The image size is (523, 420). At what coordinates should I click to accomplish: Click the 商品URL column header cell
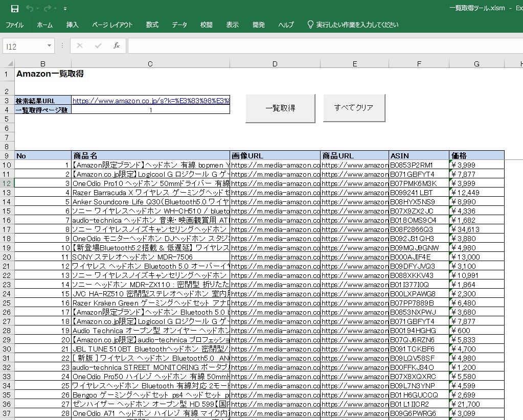[x=355, y=155]
